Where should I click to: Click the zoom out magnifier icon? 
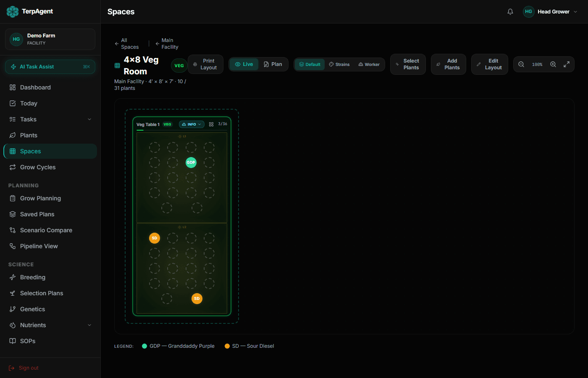(x=521, y=64)
